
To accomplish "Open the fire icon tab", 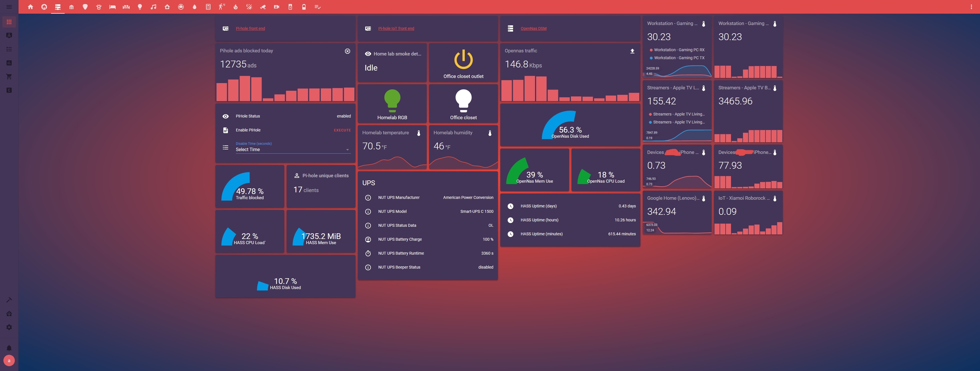I will coord(236,7).
